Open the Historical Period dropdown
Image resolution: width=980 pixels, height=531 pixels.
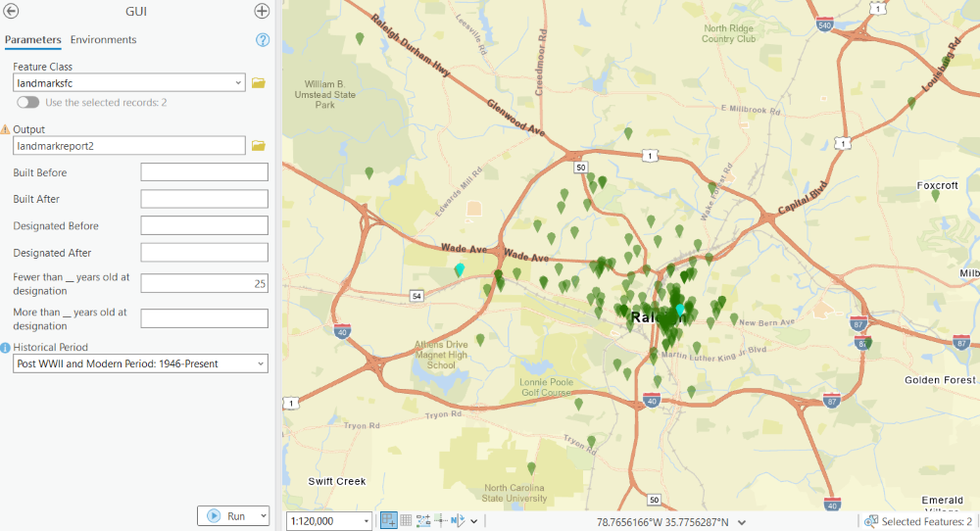(260, 363)
